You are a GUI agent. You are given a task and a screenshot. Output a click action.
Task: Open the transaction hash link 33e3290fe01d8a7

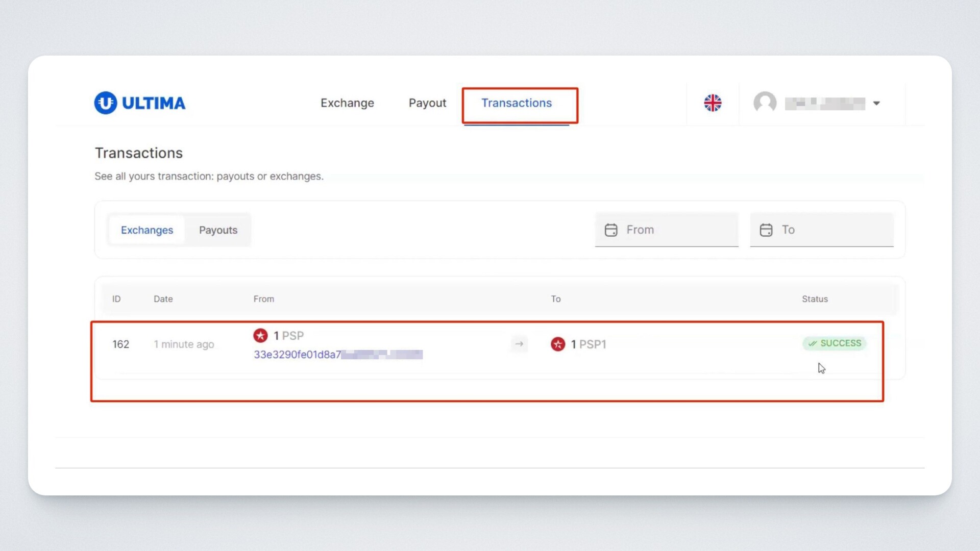pos(298,355)
